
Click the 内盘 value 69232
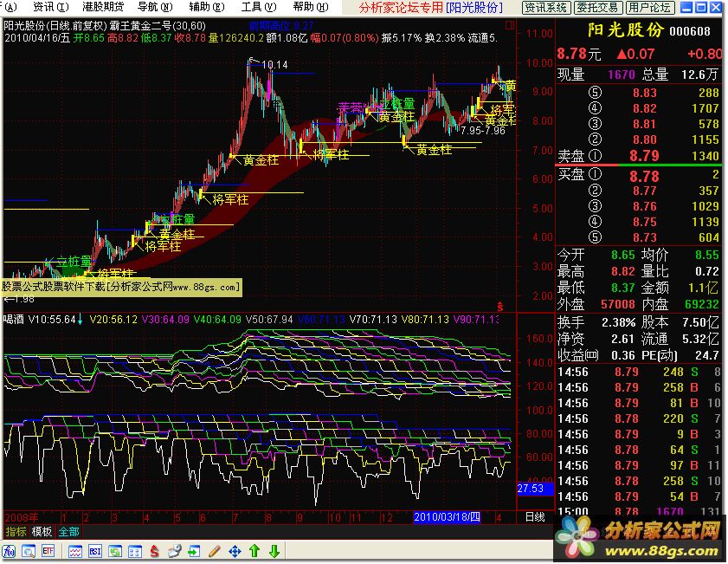(701, 304)
